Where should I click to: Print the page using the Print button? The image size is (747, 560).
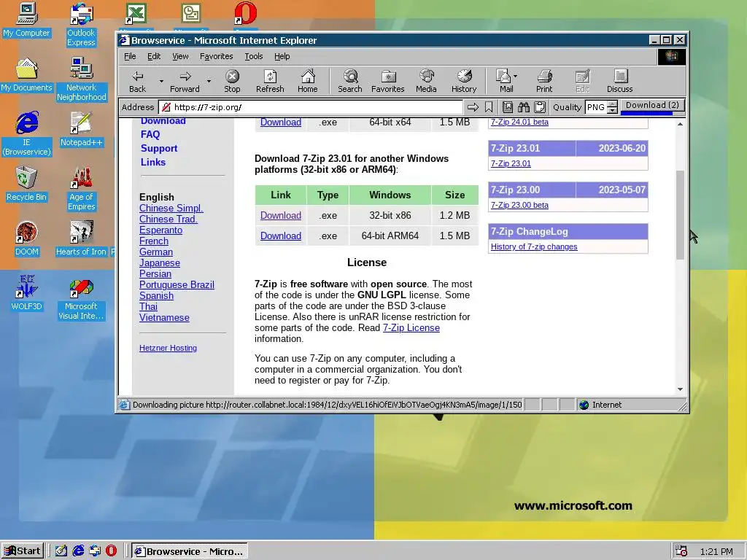[544, 81]
